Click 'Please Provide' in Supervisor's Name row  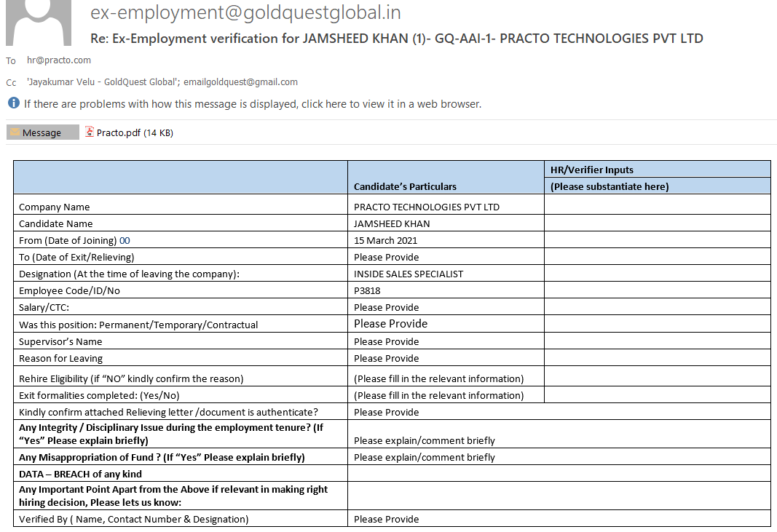[x=386, y=342]
